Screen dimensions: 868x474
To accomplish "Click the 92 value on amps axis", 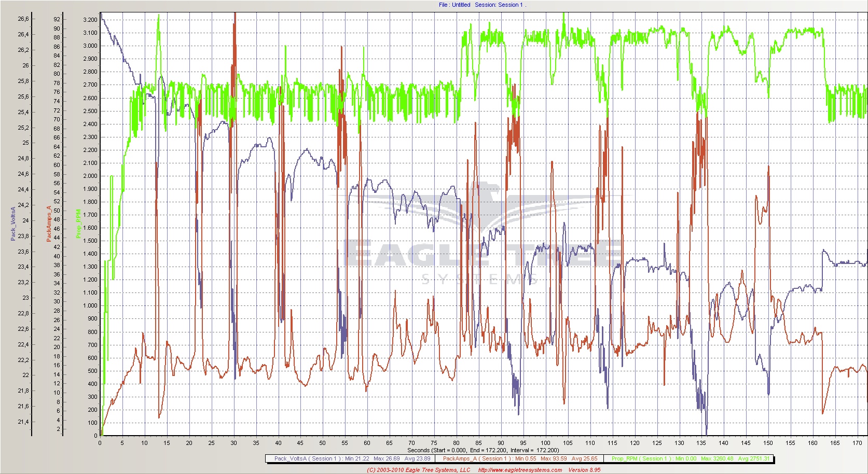I will [x=57, y=19].
